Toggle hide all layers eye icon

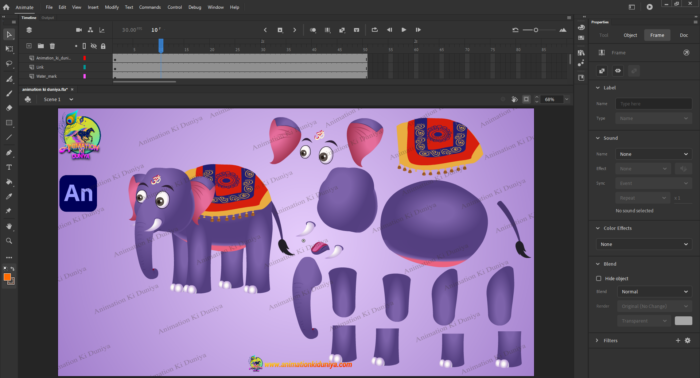click(x=94, y=46)
